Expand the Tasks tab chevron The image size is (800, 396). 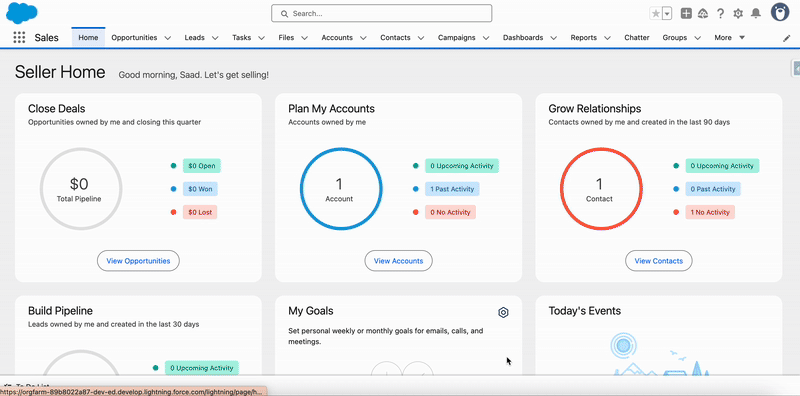(261, 38)
